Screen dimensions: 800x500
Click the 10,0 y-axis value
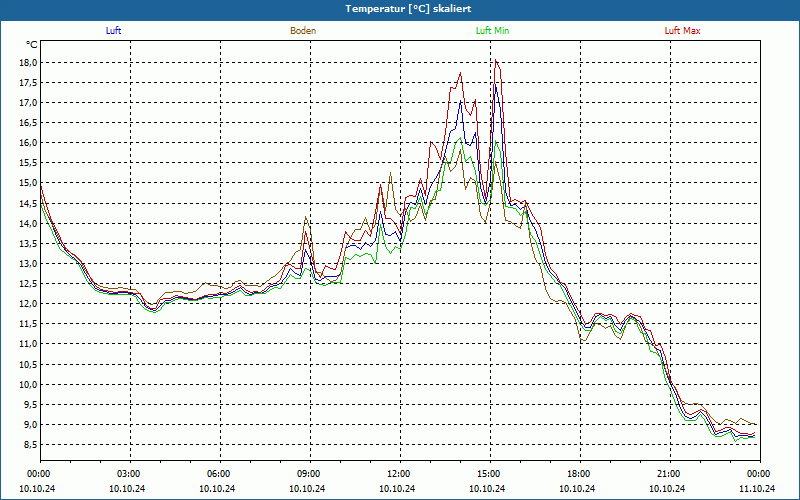click(29, 384)
